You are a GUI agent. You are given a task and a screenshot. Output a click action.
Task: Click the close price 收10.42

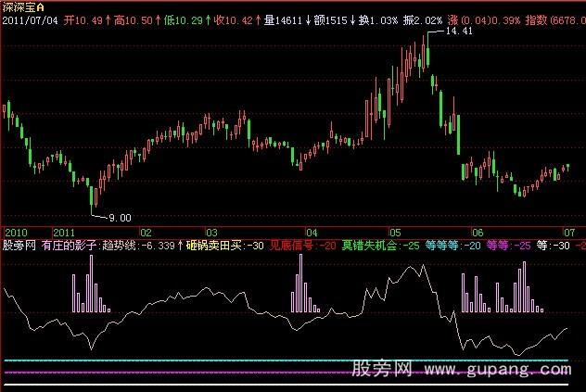coord(234,20)
